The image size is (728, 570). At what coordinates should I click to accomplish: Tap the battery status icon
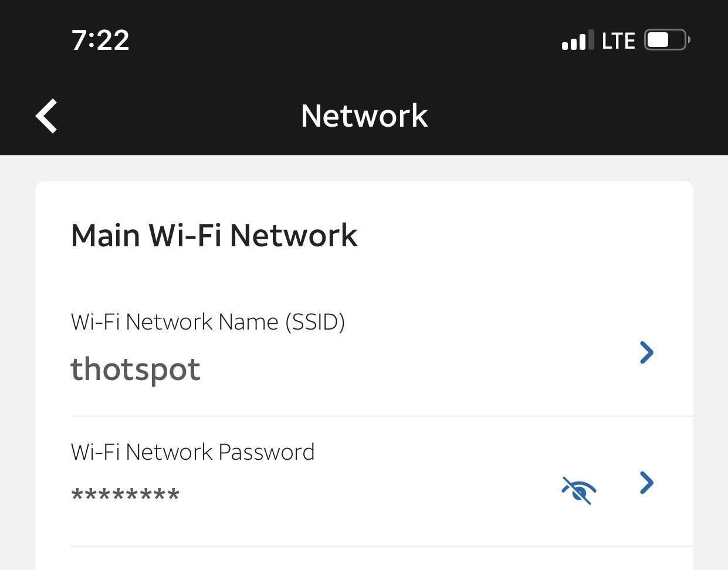(668, 40)
